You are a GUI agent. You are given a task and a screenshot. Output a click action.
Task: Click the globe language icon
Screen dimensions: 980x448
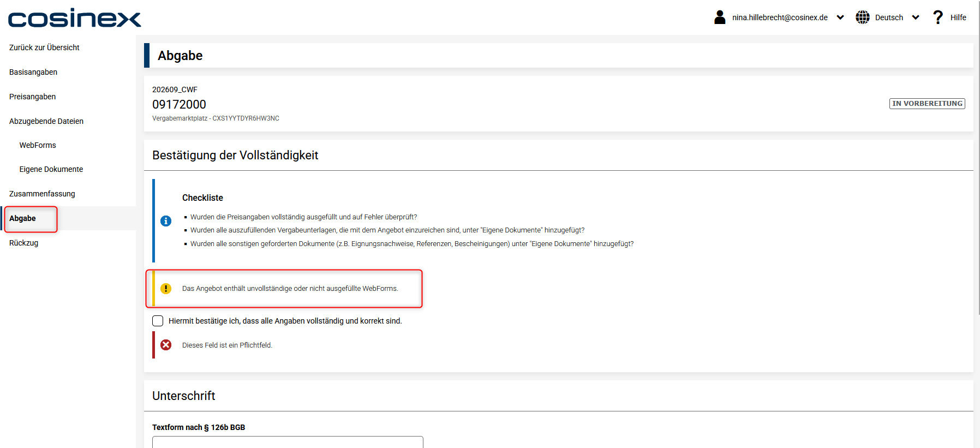(863, 17)
